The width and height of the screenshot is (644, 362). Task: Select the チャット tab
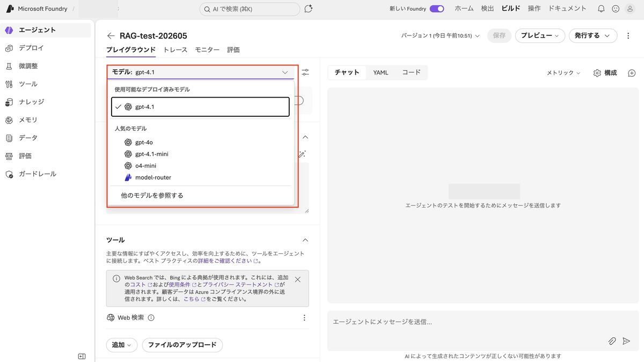pyautogui.click(x=347, y=73)
